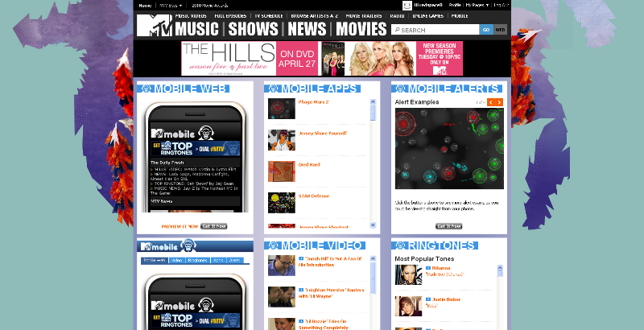Click the Jersey Shore Yourself app icon
Screen dimensions: 644x330
(280, 139)
